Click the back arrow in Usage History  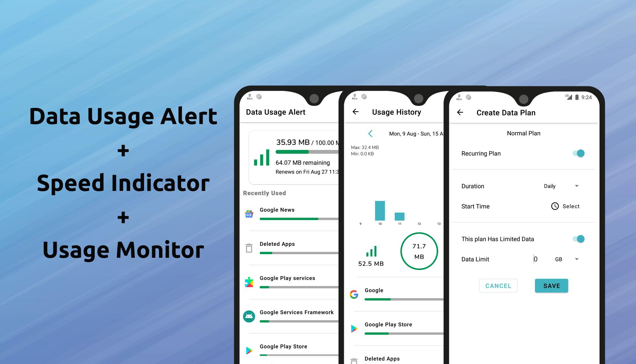(x=356, y=112)
